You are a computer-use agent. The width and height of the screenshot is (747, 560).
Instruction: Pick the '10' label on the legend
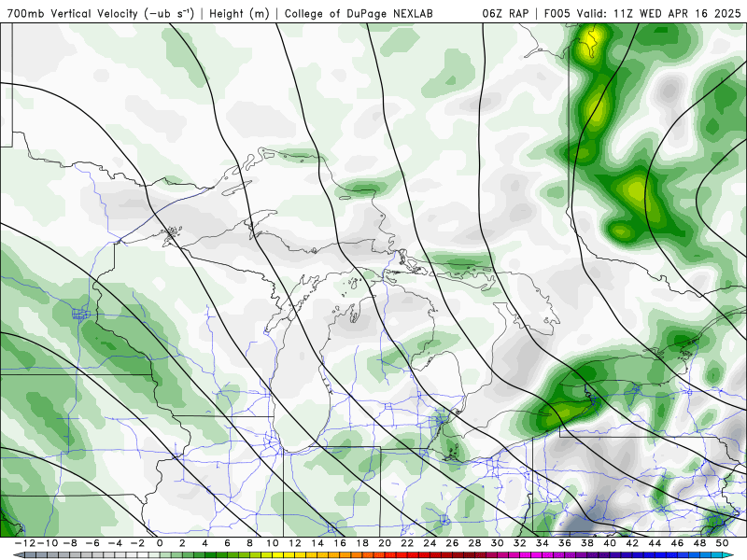pyautogui.click(x=272, y=543)
